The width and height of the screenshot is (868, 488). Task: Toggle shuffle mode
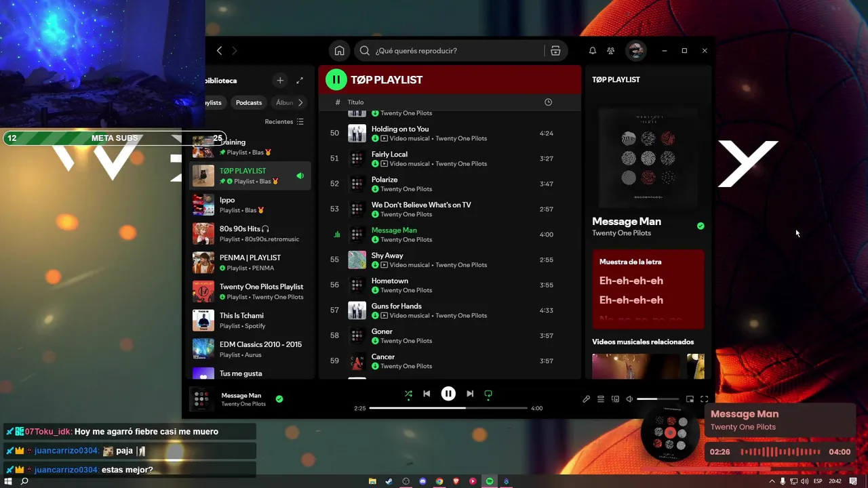(x=408, y=394)
